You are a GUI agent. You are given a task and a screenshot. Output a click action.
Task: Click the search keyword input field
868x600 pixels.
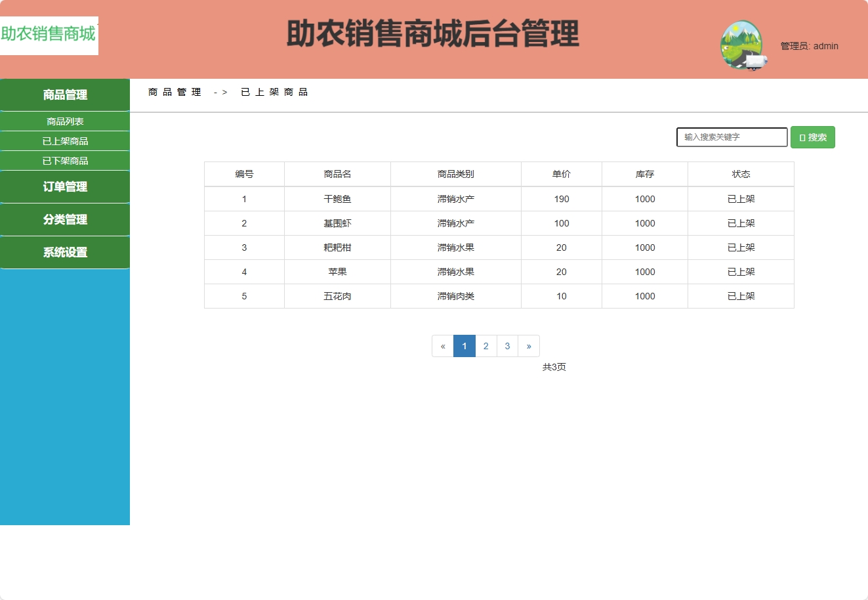pos(732,137)
